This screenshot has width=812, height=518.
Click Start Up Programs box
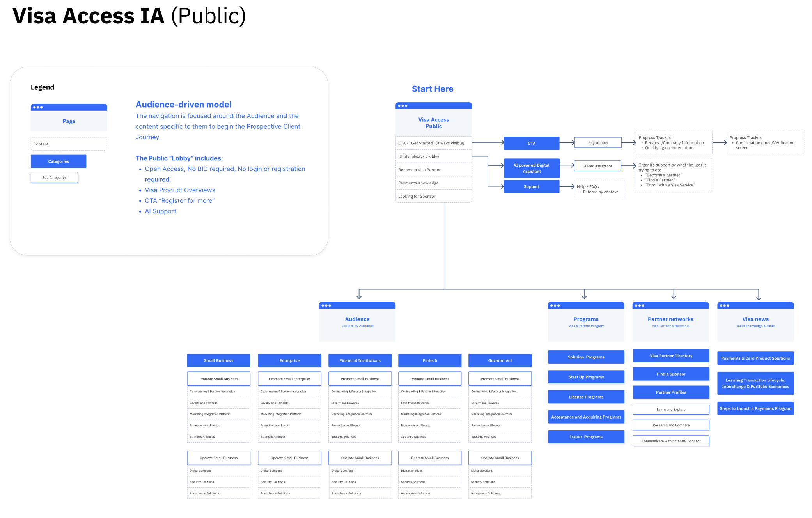tap(586, 377)
